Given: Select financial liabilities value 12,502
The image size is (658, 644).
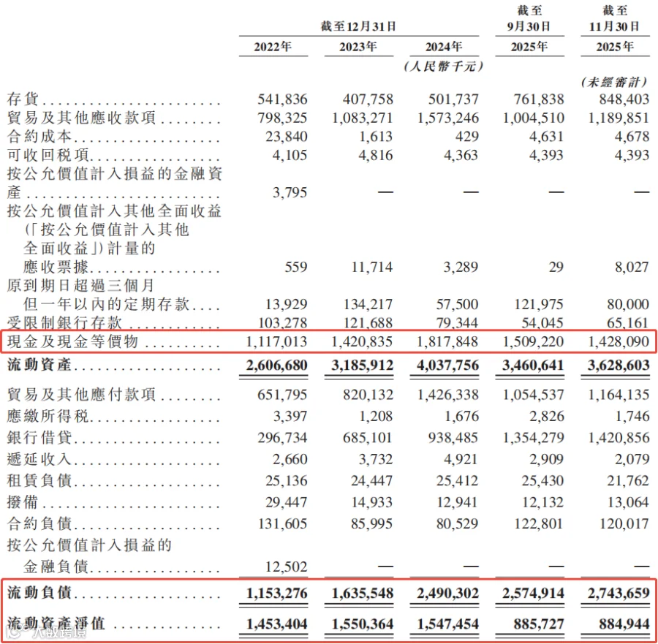Looking at the screenshot, I should point(286,567).
